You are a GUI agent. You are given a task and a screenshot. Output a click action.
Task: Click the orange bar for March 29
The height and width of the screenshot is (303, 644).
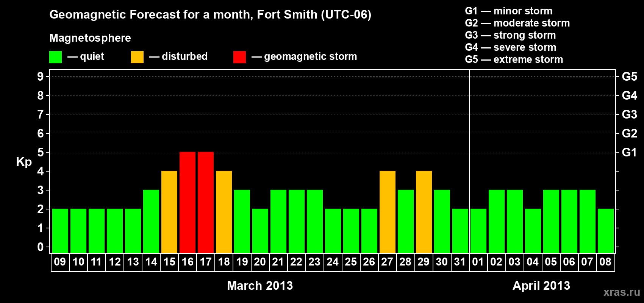pos(424,212)
